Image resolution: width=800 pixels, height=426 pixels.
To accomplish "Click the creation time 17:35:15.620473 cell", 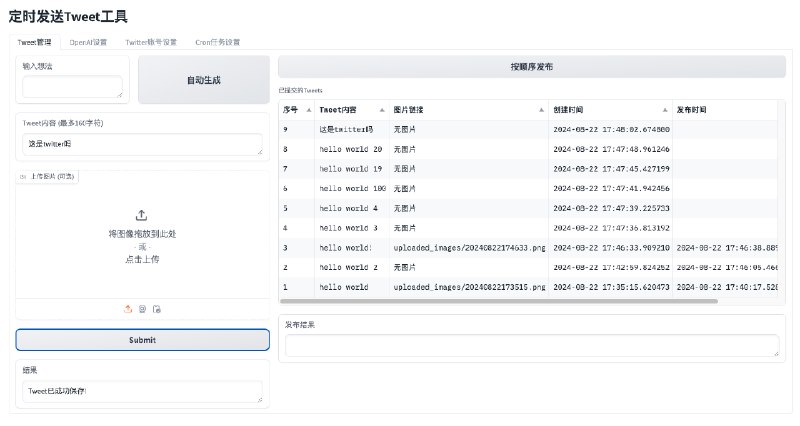I will point(611,287).
